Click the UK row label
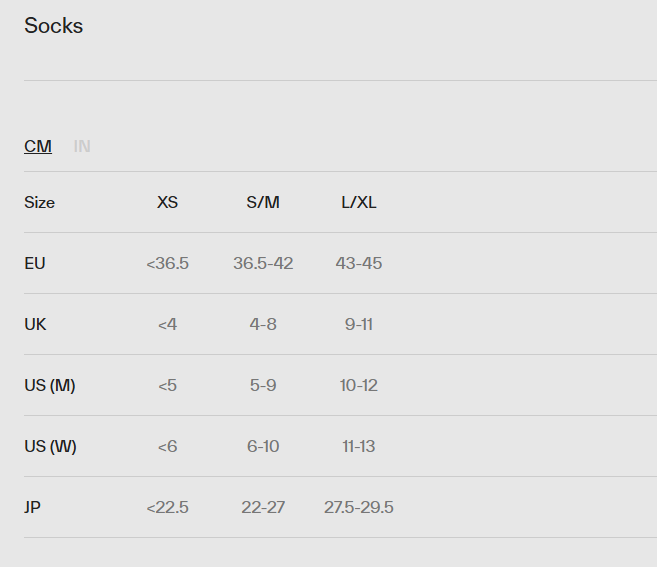This screenshot has width=657, height=567. point(35,324)
